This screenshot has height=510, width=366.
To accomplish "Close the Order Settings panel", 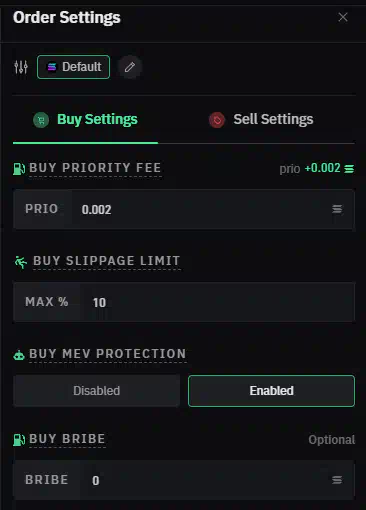I will click(343, 17).
